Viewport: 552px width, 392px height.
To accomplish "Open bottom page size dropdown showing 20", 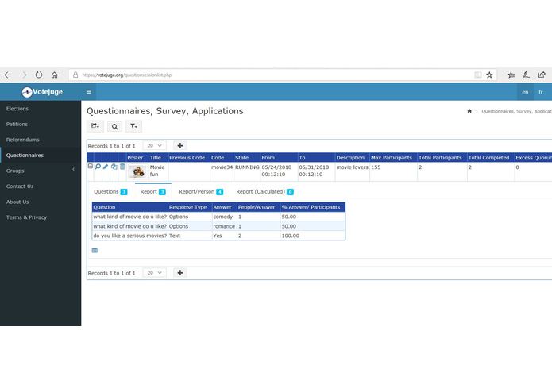I will pos(154,273).
